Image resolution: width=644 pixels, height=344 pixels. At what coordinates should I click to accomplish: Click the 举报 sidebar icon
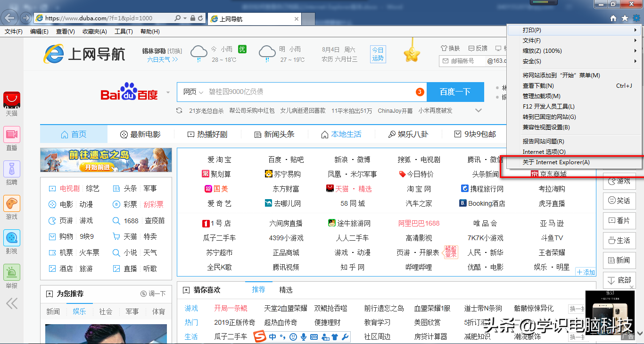point(12,273)
